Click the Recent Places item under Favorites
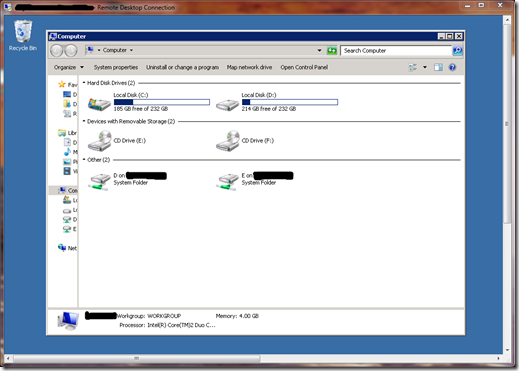Viewport: 519px width, 371px height. click(70, 114)
